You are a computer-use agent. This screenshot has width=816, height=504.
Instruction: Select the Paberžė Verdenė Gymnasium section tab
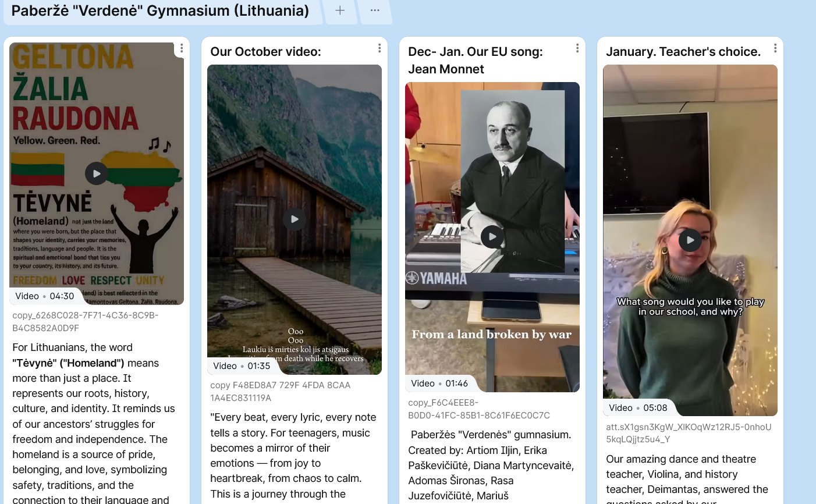pyautogui.click(x=160, y=10)
